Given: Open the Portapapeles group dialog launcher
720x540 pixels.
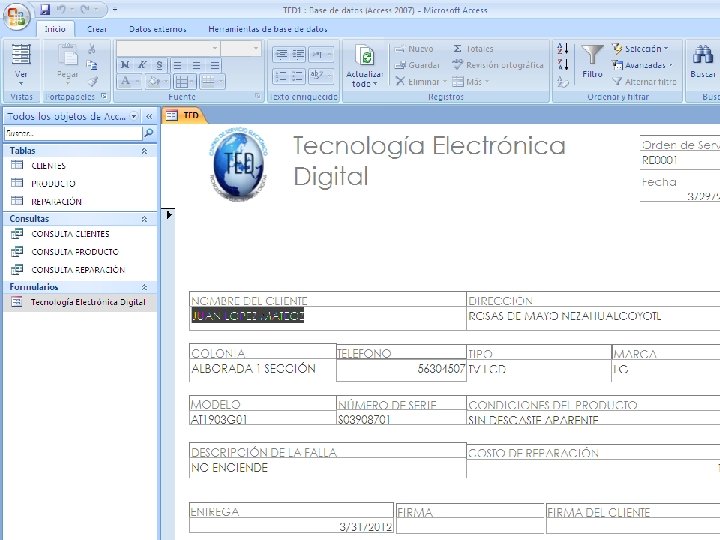Looking at the screenshot, I should tap(104, 96).
